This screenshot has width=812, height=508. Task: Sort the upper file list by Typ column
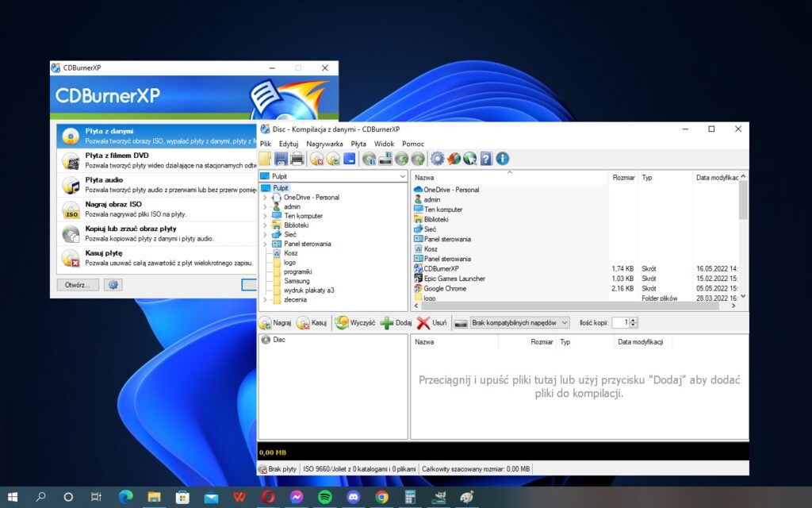click(x=665, y=177)
